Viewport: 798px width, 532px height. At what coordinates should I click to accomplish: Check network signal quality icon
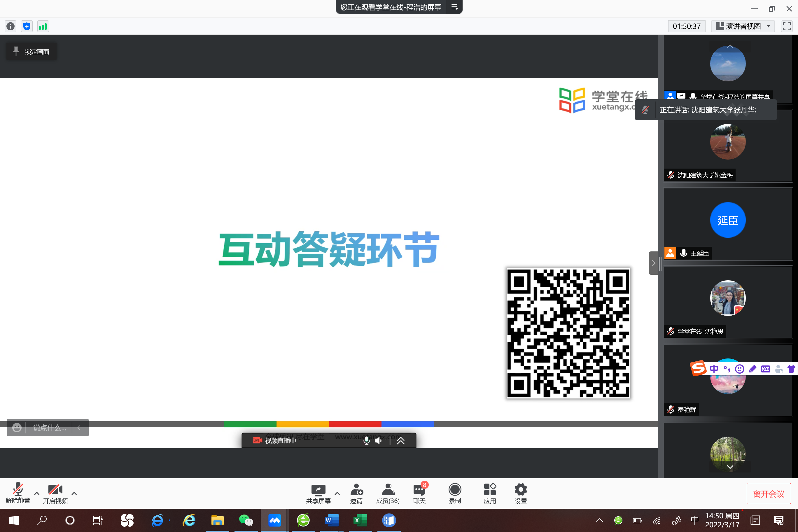pyautogui.click(x=43, y=26)
